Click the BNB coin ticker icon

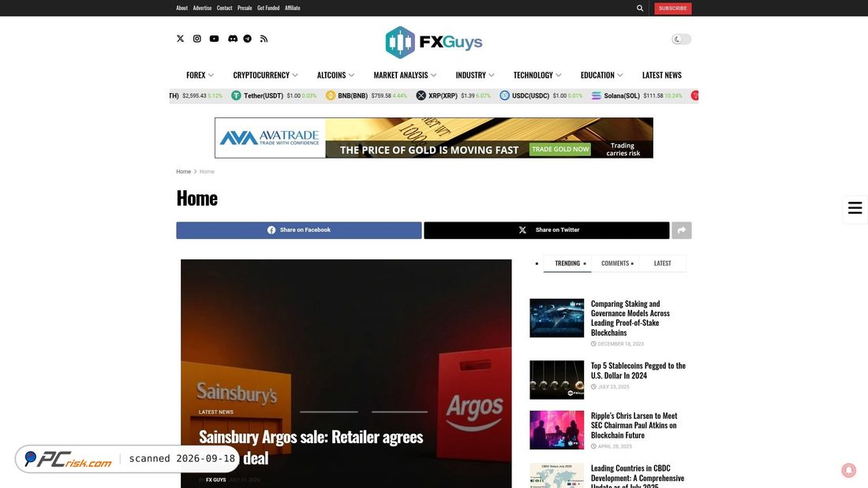click(331, 95)
